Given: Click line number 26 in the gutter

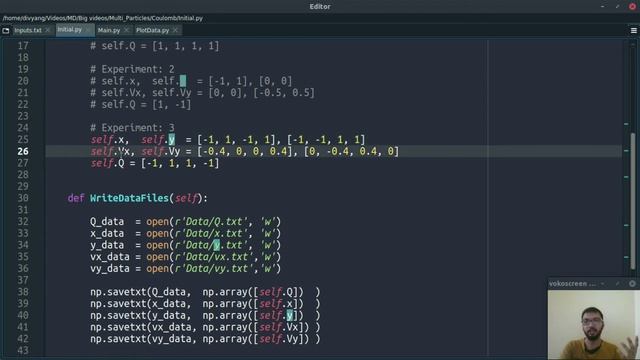Looking at the screenshot, I should coord(23,151).
